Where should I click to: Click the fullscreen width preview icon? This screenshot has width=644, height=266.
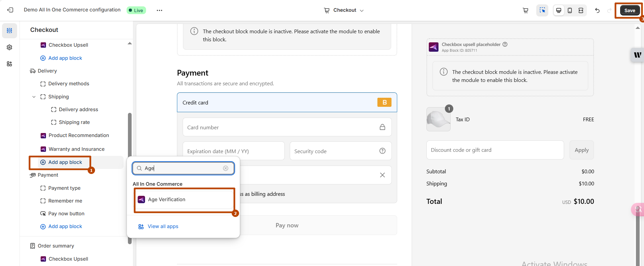581,10
